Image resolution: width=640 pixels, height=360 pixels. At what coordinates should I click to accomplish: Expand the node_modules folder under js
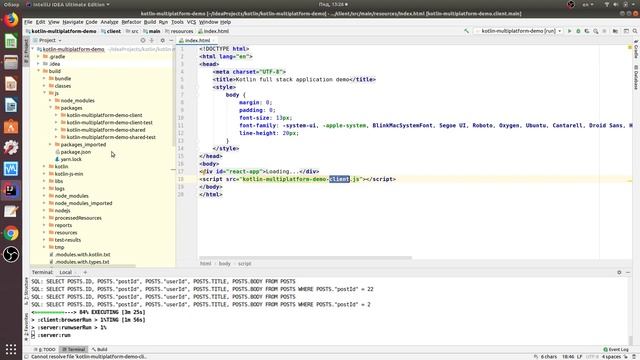51,100
